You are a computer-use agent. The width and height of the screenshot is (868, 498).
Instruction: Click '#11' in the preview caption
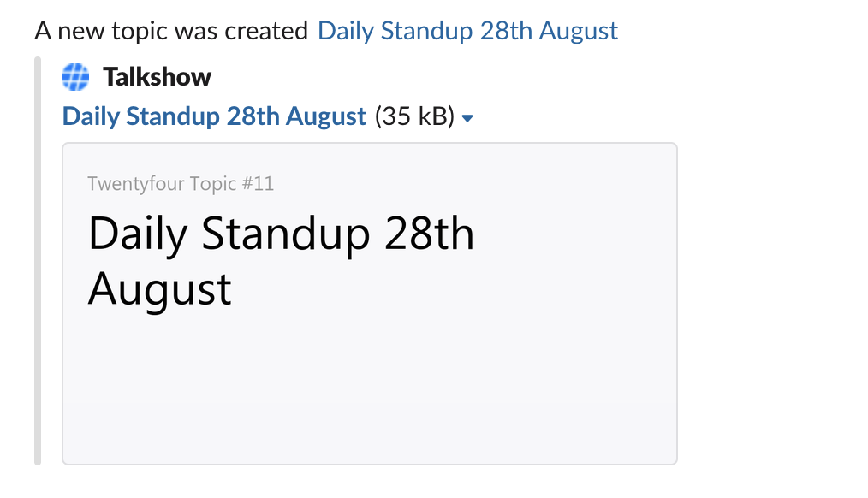pos(259,183)
